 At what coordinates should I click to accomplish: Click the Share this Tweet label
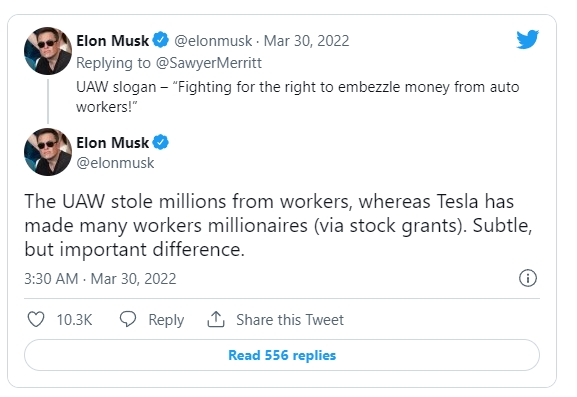290,319
